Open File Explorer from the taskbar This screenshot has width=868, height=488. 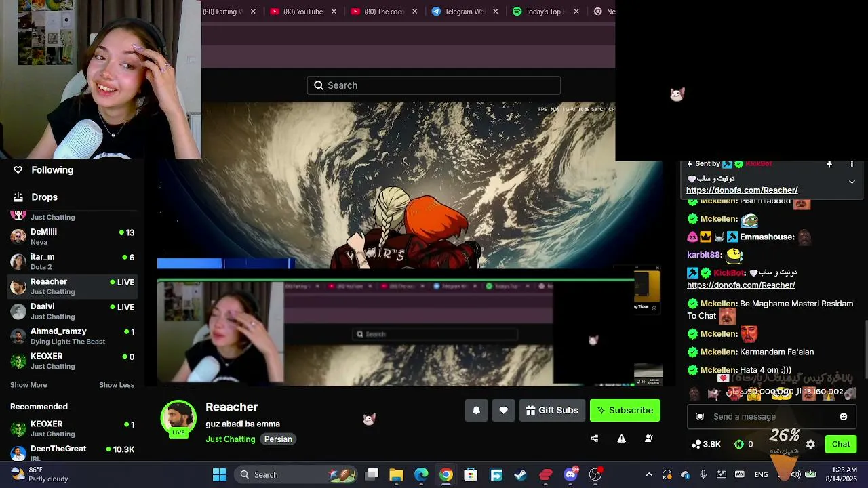click(397, 474)
